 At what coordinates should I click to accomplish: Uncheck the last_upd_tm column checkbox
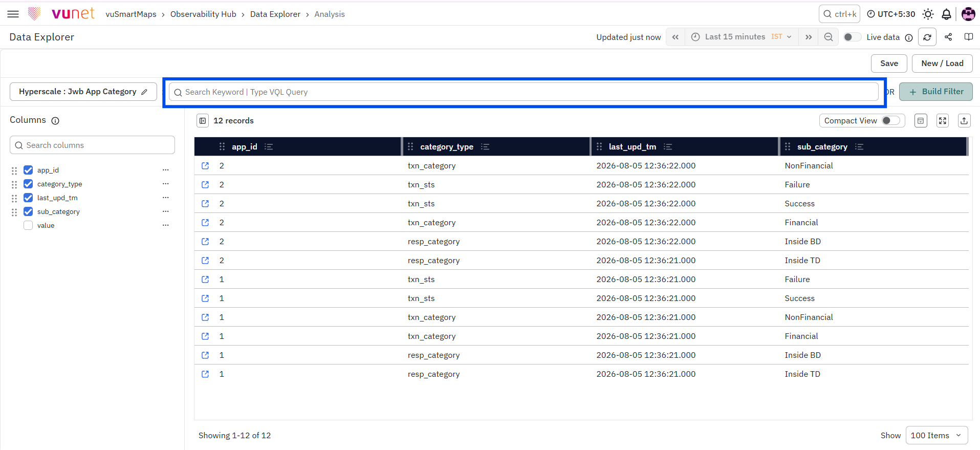pos(28,198)
